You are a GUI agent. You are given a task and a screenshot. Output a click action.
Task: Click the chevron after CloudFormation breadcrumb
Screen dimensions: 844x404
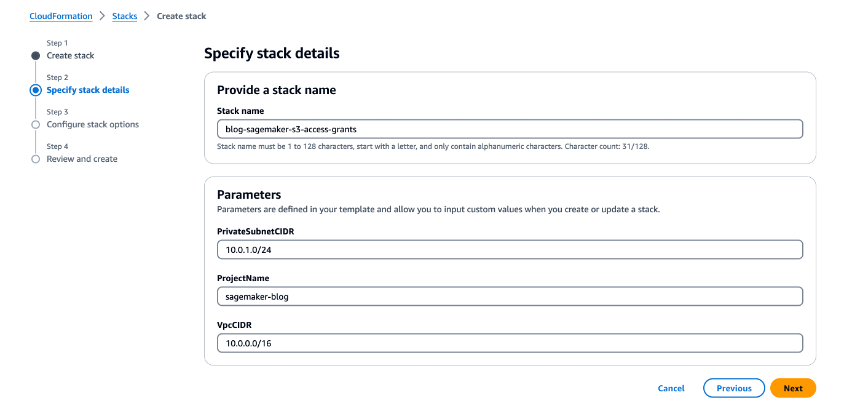pyautogui.click(x=102, y=16)
